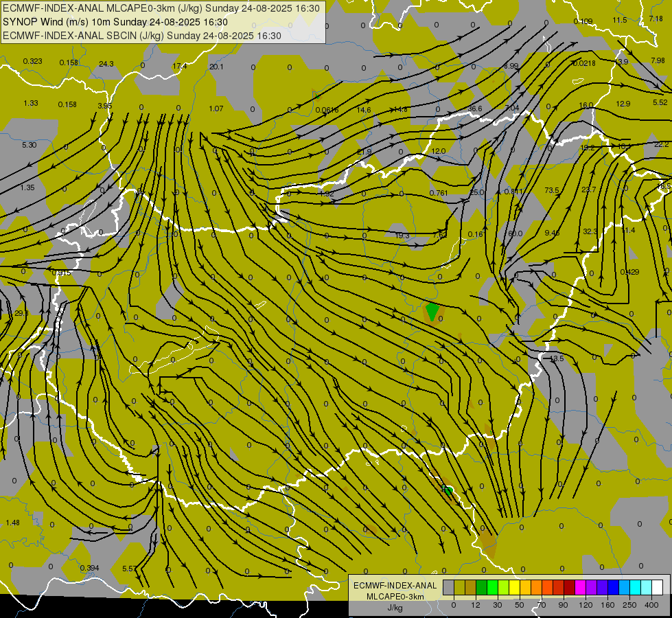Select the map value 24.3
Image resolution: width=672 pixels, height=618 pixels.
click(x=106, y=64)
